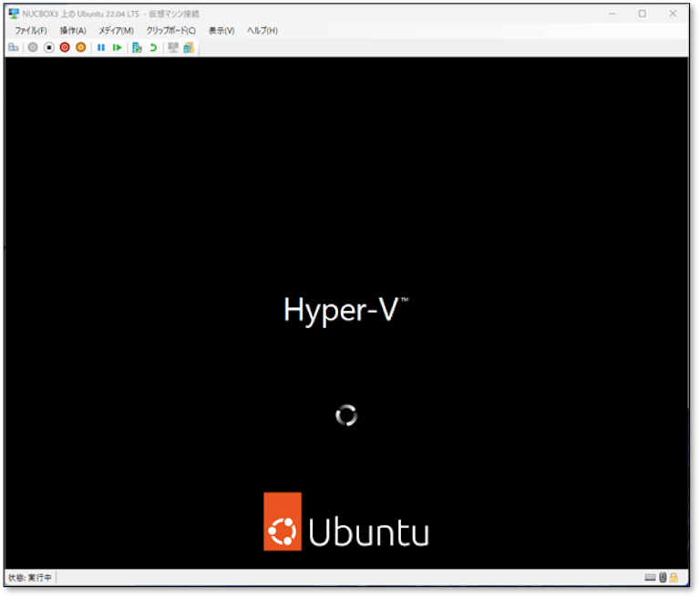Open the メディア(M) menu
The width and height of the screenshot is (700, 597).
[x=117, y=30]
